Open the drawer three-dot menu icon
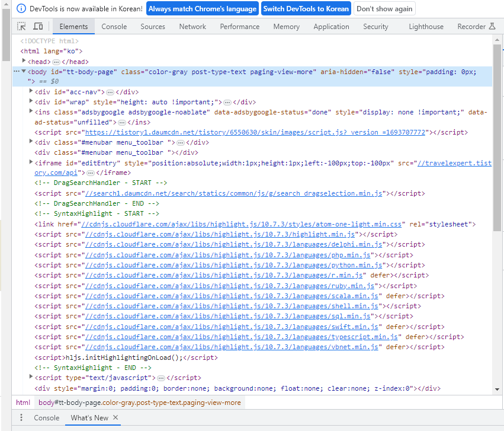 pyautogui.click(x=21, y=417)
